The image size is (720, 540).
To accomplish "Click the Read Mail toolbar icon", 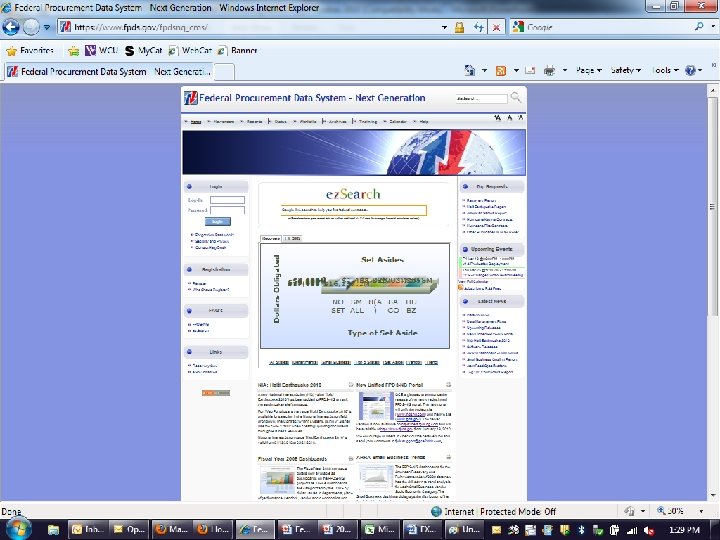I will pos(530,70).
